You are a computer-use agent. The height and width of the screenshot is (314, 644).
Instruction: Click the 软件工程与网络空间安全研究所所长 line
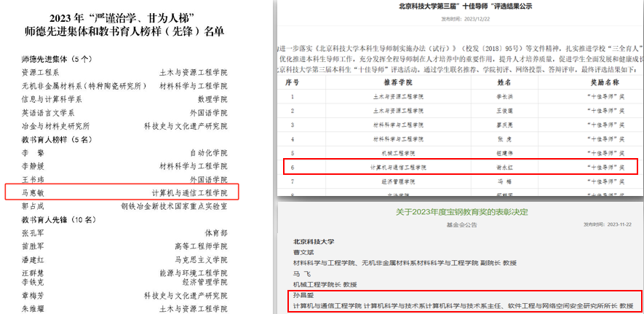point(463,306)
